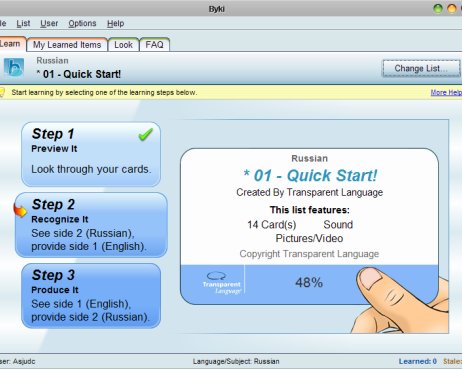This screenshot has width=462, height=369.
Task: Click the blue Byki logo icon
Action: tap(14, 67)
